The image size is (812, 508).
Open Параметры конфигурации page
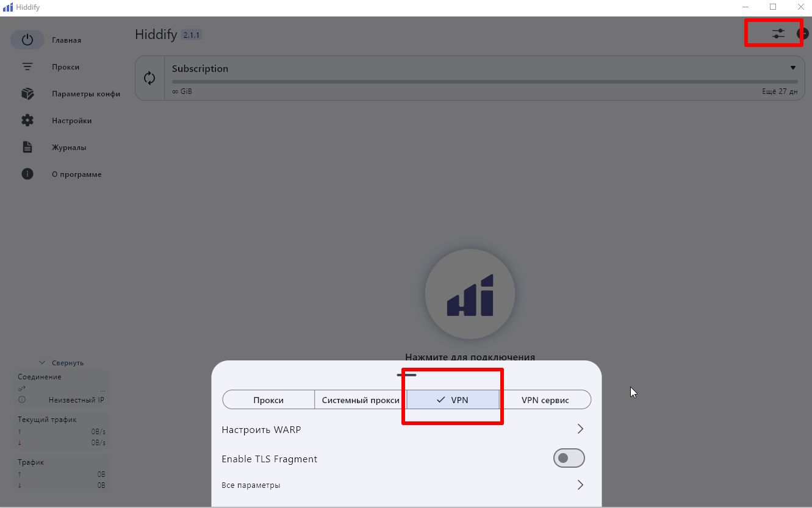point(66,94)
